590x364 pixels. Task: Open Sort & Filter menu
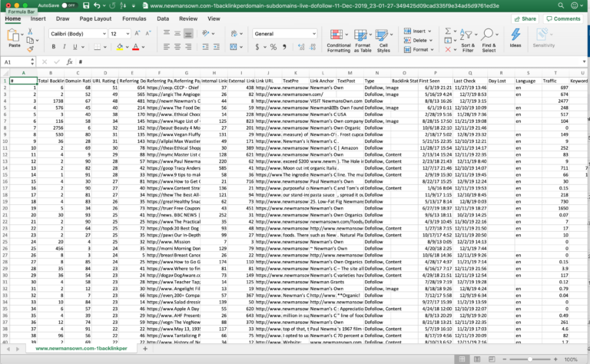click(x=468, y=40)
